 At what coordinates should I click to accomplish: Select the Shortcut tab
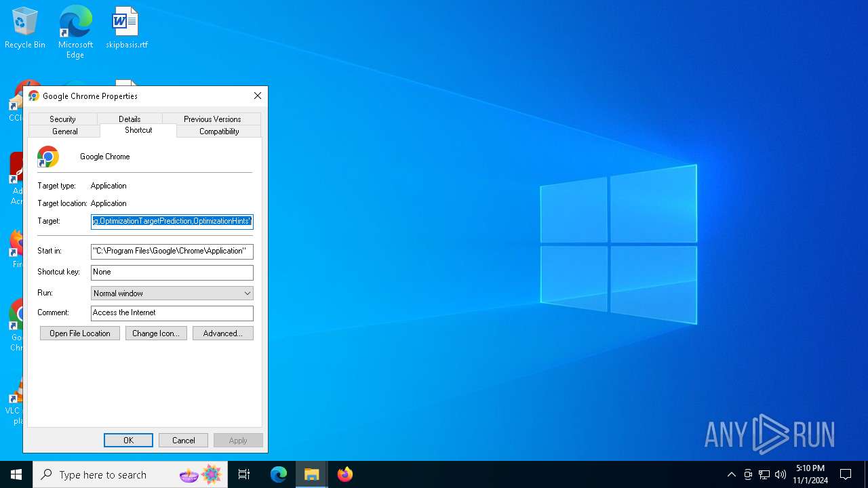tap(138, 130)
